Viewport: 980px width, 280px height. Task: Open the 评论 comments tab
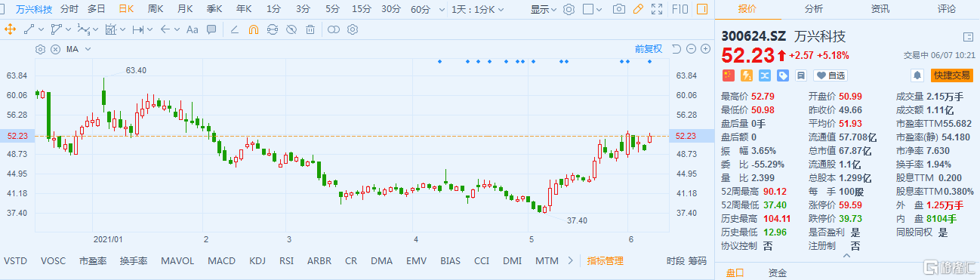coord(947,9)
